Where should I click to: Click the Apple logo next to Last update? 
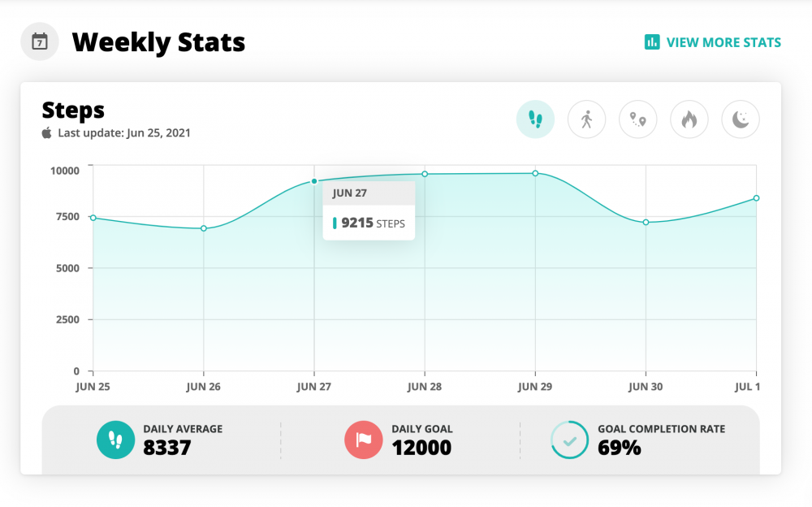(x=47, y=133)
